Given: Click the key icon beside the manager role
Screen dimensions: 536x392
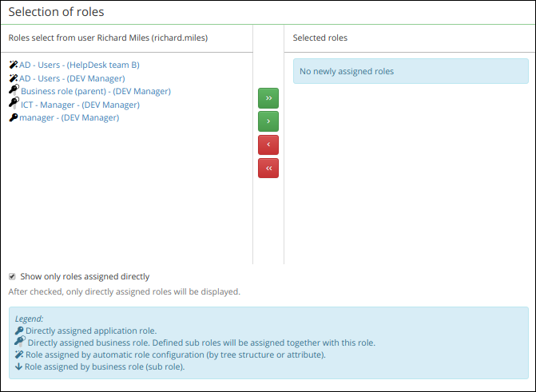Looking at the screenshot, I should (14, 117).
